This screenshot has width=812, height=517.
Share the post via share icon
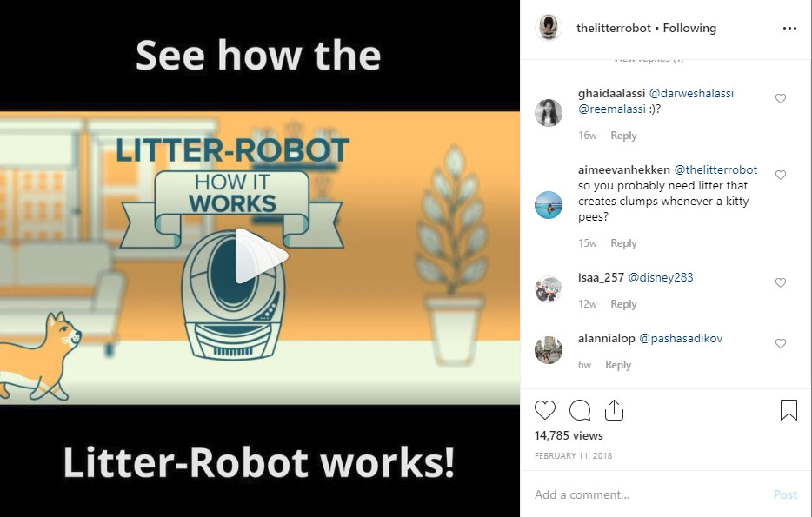614,410
